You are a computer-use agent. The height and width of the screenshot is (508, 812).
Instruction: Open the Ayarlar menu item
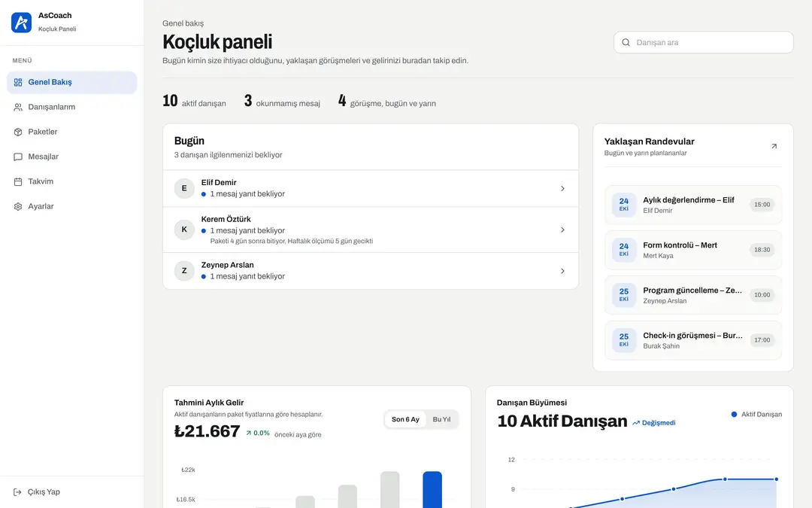coord(72,207)
